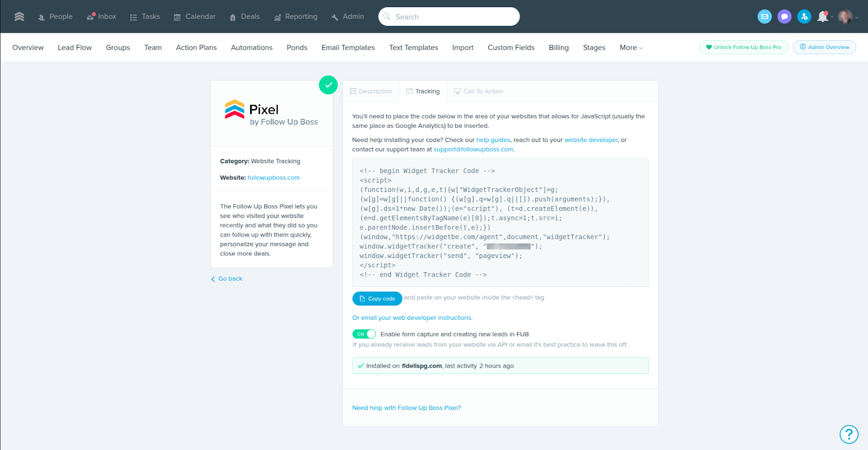This screenshot has width=868, height=450.
Task: Click support@followupboss.com email link
Action: (473, 150)
